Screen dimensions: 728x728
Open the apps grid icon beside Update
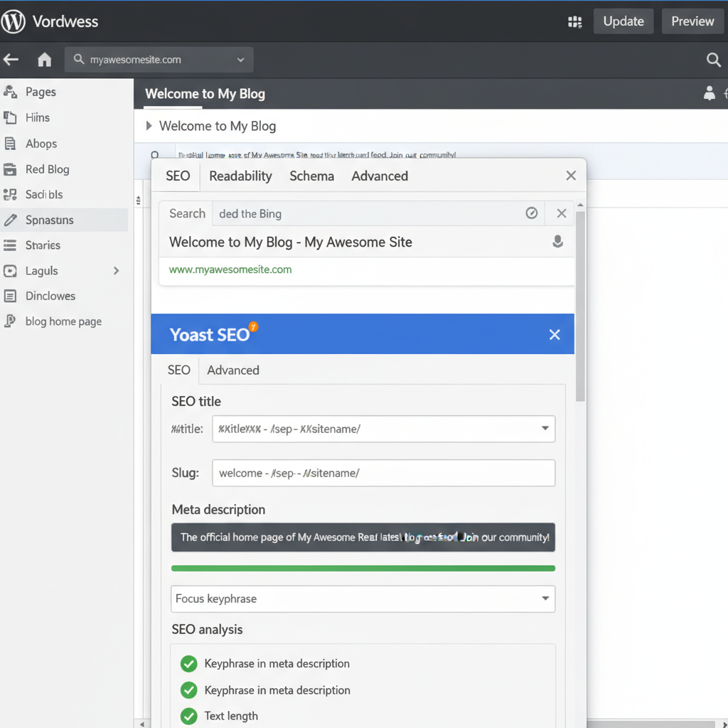(574, 21)
